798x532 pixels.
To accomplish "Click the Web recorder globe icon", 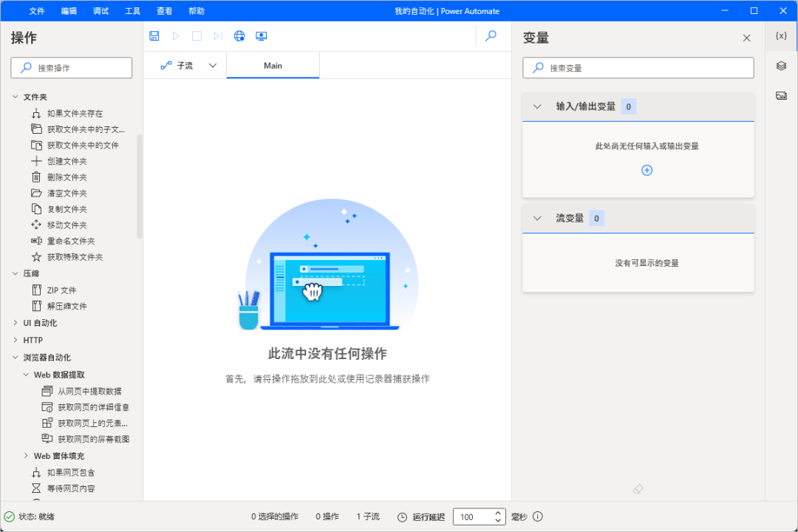I will coord(239,36).
